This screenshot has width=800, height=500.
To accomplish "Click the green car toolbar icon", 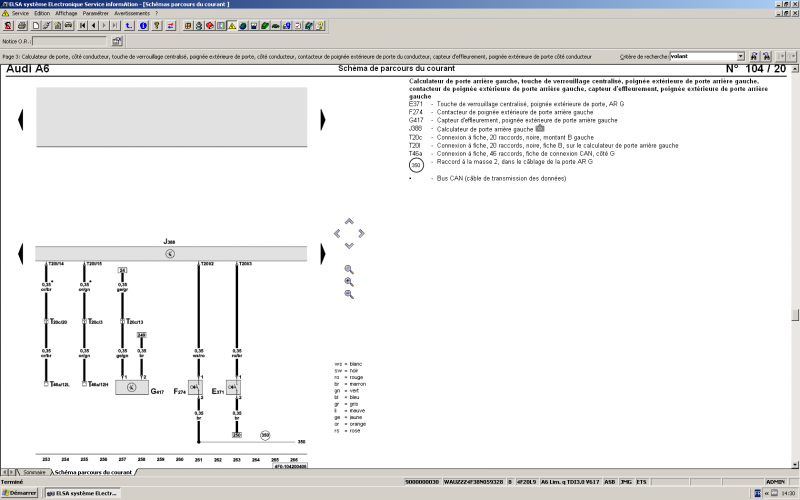I will click(276, 26).
